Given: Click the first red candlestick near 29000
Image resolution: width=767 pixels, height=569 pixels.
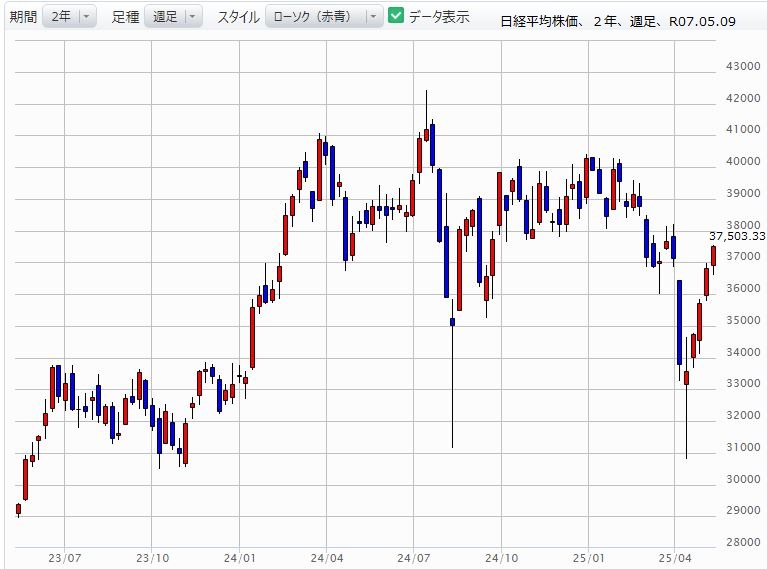Looking at the screenshot, I should [19, 509].
